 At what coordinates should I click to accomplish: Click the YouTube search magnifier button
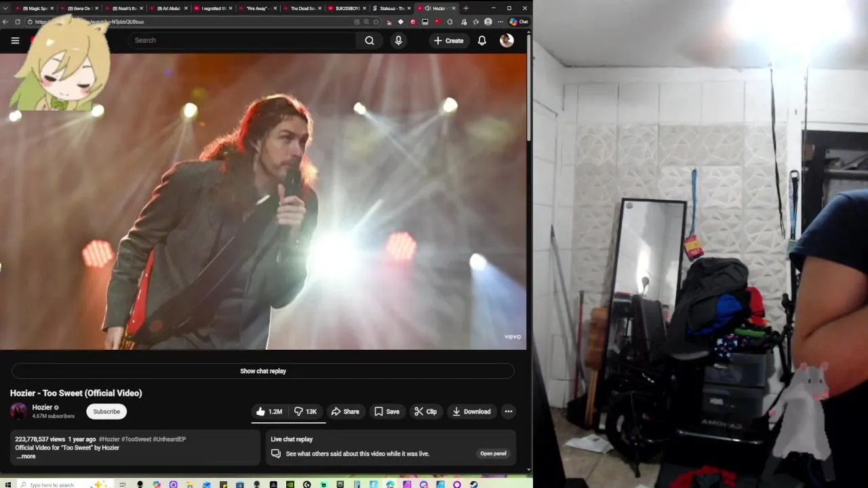coord(370,41)
